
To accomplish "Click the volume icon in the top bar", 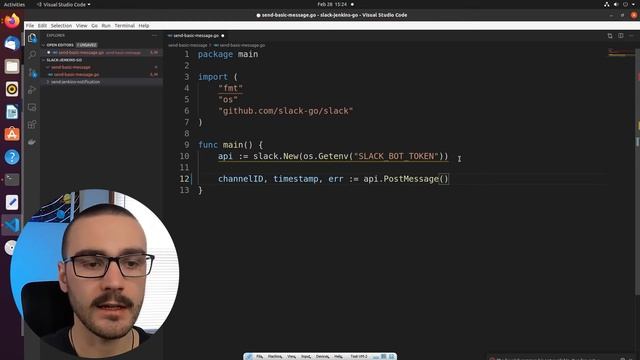I will click(616, 4).
